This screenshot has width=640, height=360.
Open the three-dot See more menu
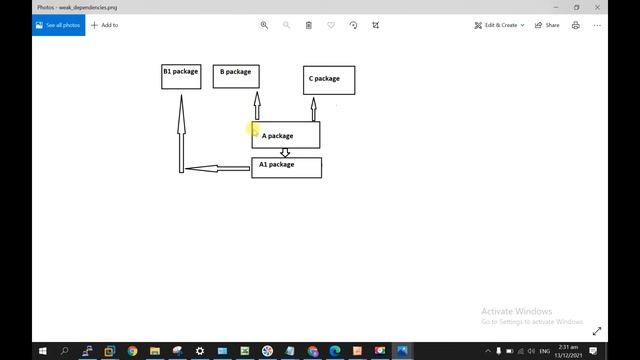point(597,25)
